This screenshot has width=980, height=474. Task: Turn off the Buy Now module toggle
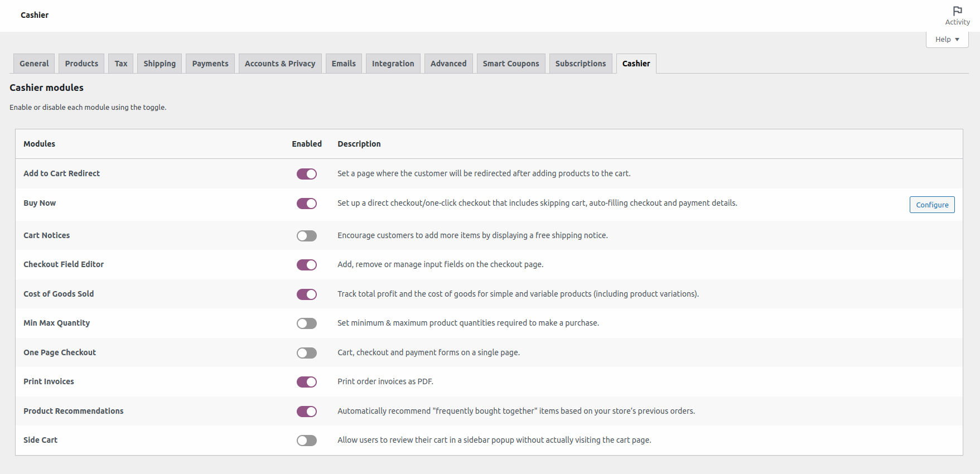point(306,204)
